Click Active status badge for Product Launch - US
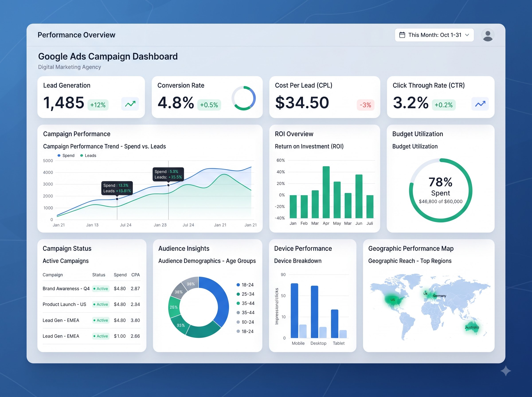The height and width of the screenshot is (397, 532). coord(101,304)
